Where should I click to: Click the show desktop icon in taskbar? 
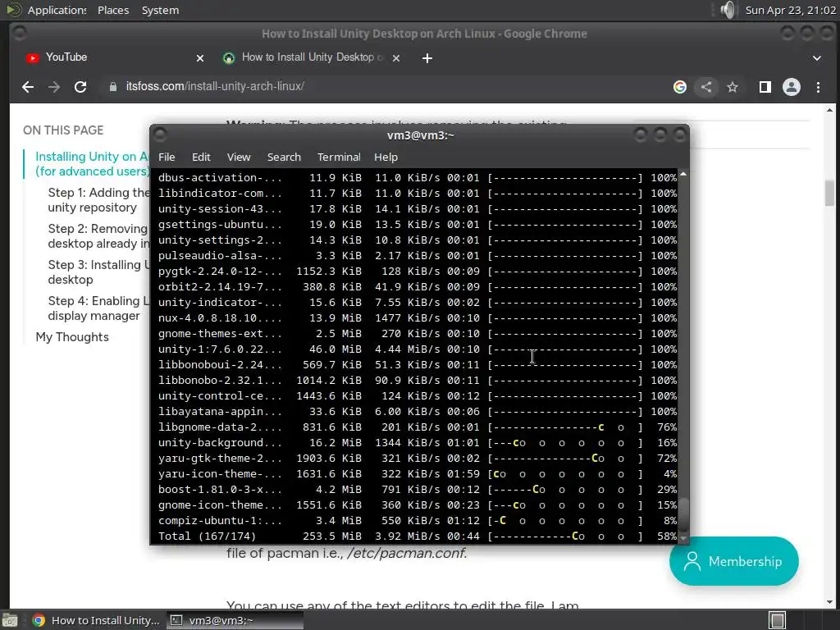10,620
